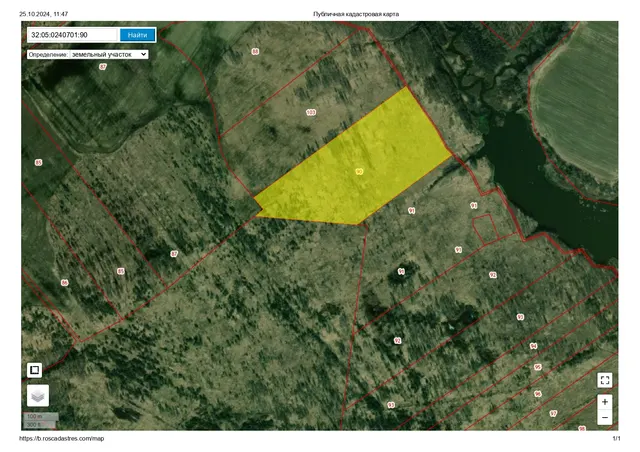This screenshot has height=452, width=640.
Task: Click the 100 m scale bar indicator
Action: (x=41, y=416)
